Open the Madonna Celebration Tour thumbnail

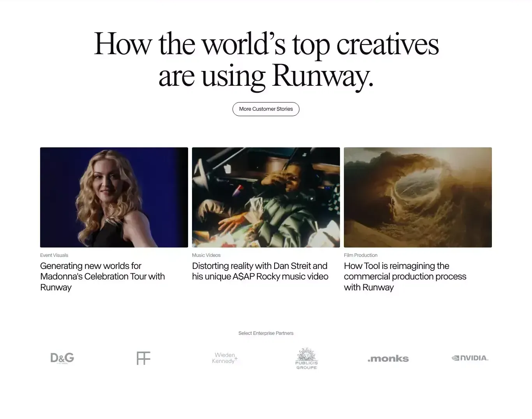click(x=114, y=197)
